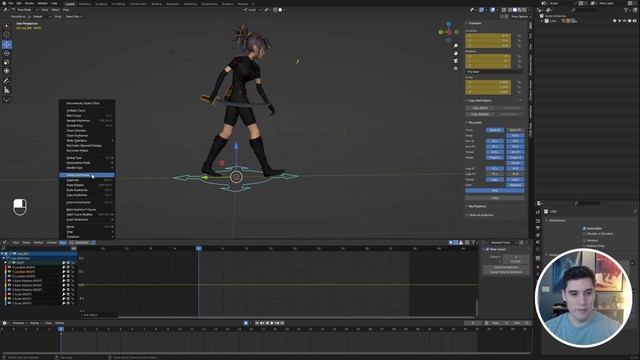
Task: Click the timeline current frame marker
Action: coord(61,329)
